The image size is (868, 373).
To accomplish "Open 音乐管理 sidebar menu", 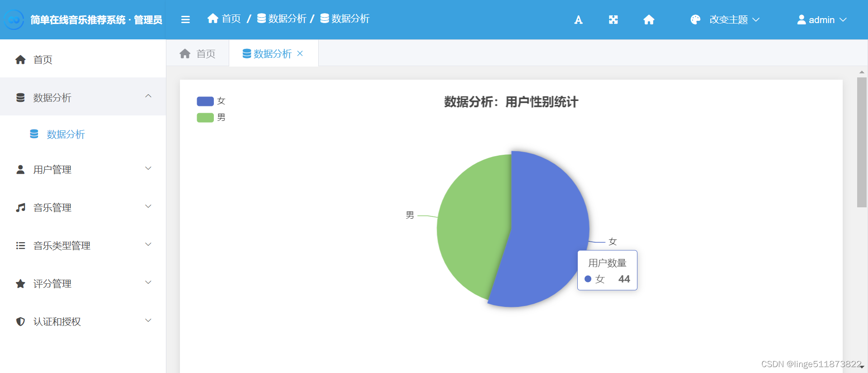I will coord(83,208).
